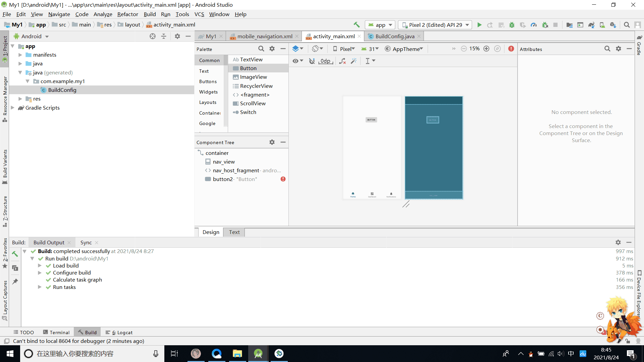
Task: Open the AppTheme dropdown
Action: click(404, 49)
